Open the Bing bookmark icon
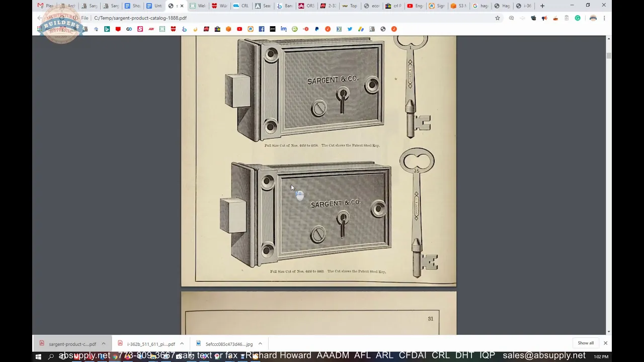 [107, 29]
